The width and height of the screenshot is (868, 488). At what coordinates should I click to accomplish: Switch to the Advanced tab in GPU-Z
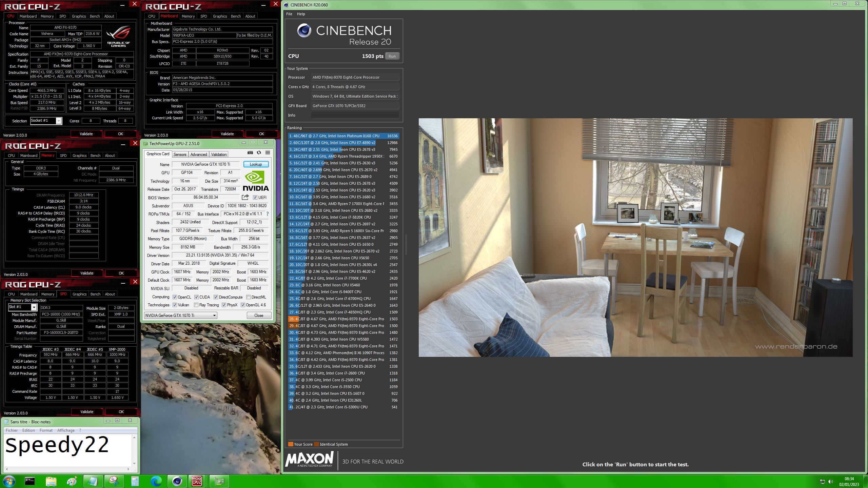(x=199, y=155)
